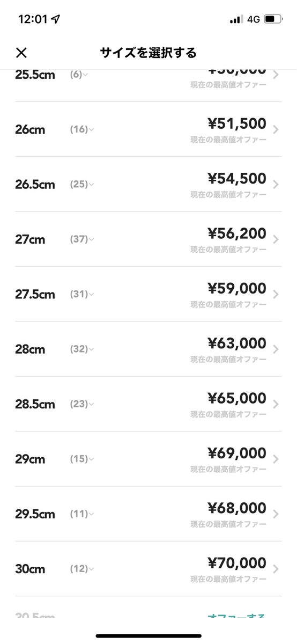Image resolution: width=297 pixels, height=644 pixels.
Task: Select the 28cm size label
Action: [x=30, y=349]
